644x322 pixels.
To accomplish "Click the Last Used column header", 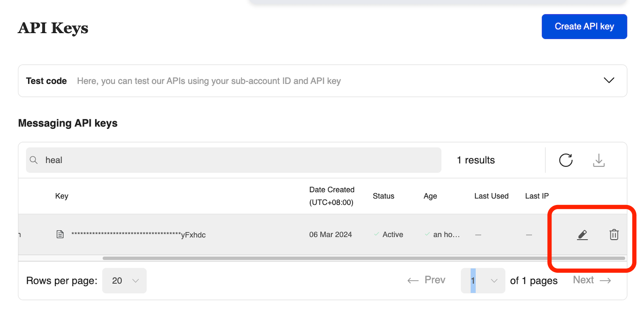I will [491, 196].
